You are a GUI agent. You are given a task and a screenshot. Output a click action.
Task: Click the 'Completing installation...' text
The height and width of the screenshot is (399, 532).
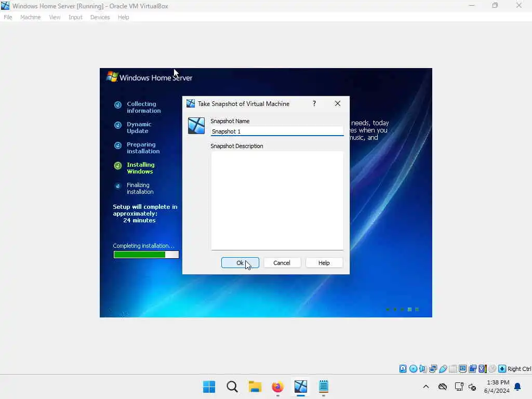143,246
